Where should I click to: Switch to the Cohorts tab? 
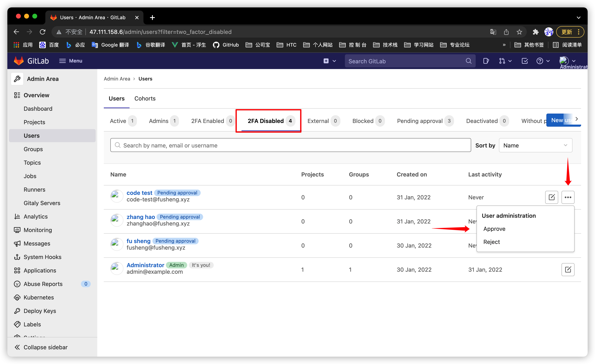145,98
